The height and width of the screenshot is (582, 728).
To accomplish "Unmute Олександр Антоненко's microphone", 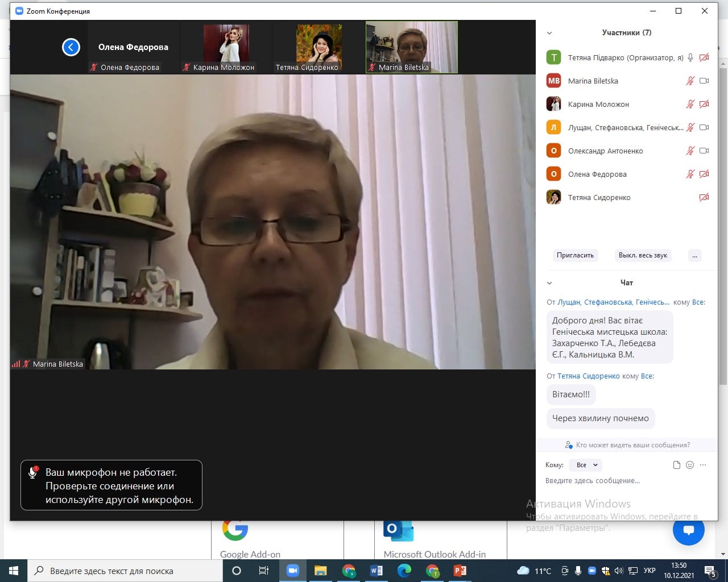I will (x=690, y=151).
